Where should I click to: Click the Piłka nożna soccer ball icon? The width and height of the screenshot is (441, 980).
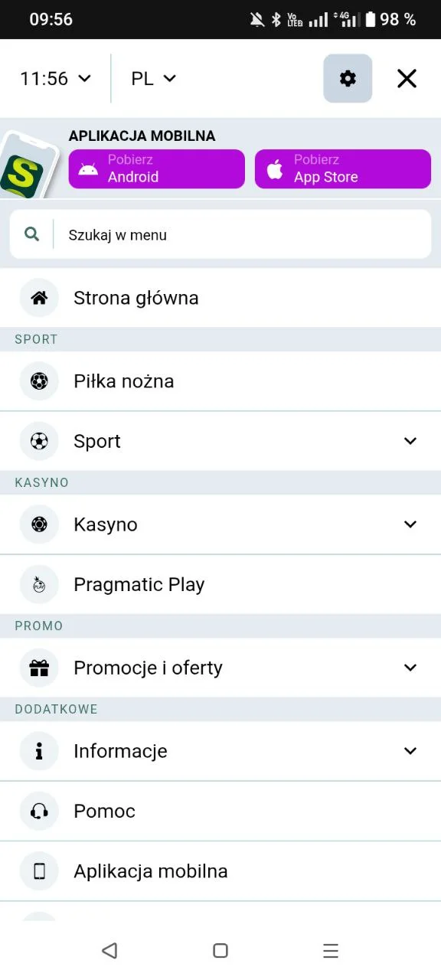point(39,381)
